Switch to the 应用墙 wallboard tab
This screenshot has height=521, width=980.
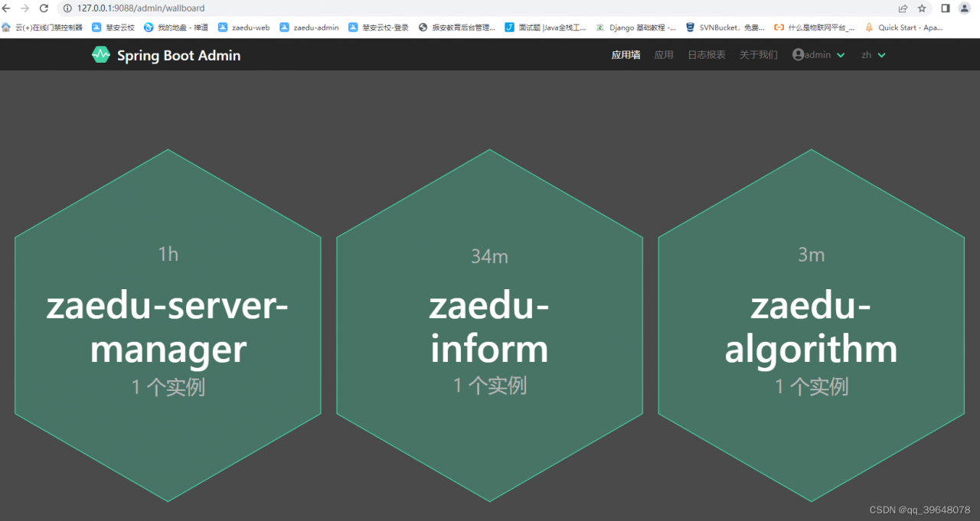[x=626, y=55]
